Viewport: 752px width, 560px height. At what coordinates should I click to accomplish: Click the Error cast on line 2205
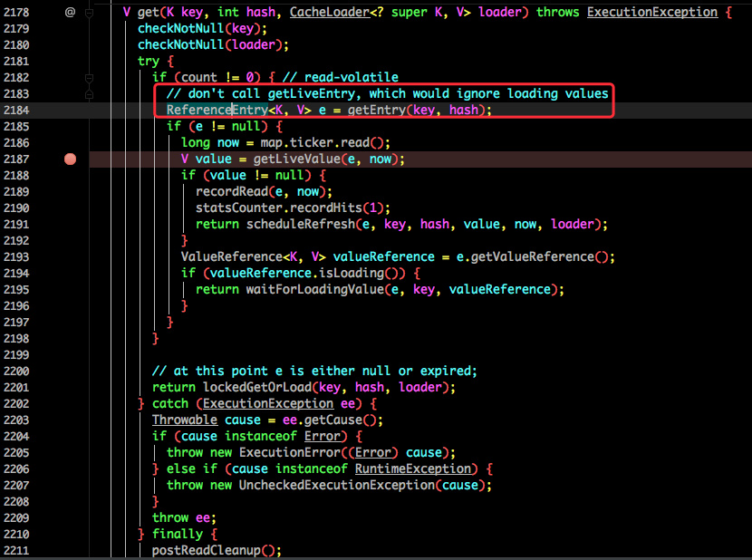pos(373,452)
